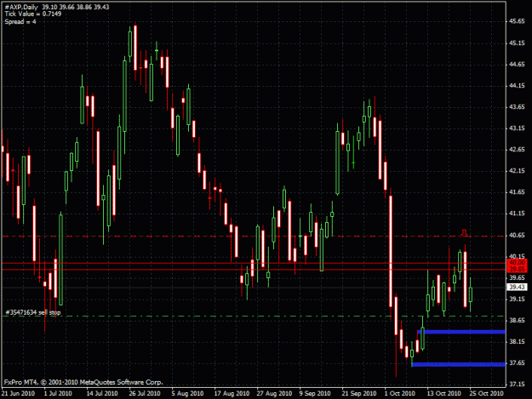Image resolution: width=532 pixels, height=399 pixels.
Task: Click the 43.65 price scale value
Action: click(517, 107)
